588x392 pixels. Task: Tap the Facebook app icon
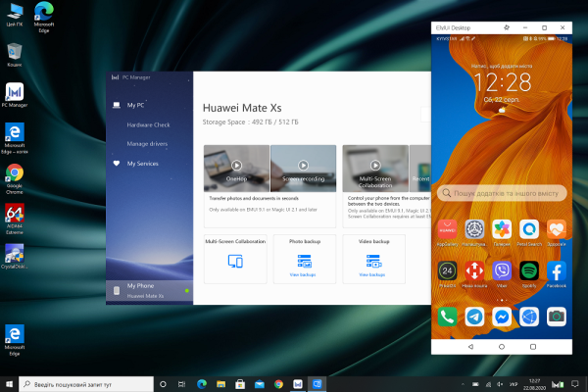click(x=557, y=271)
